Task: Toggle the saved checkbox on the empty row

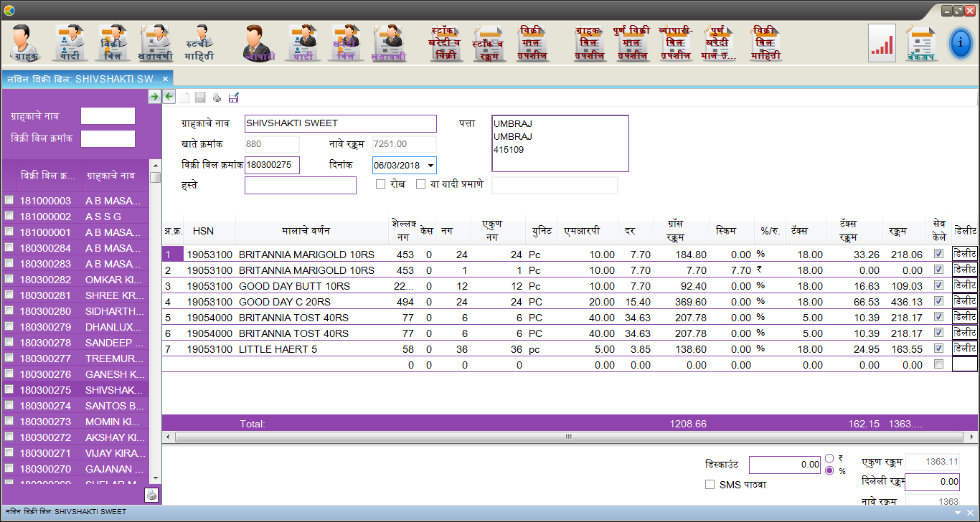Action: click(x=938, y=364)
